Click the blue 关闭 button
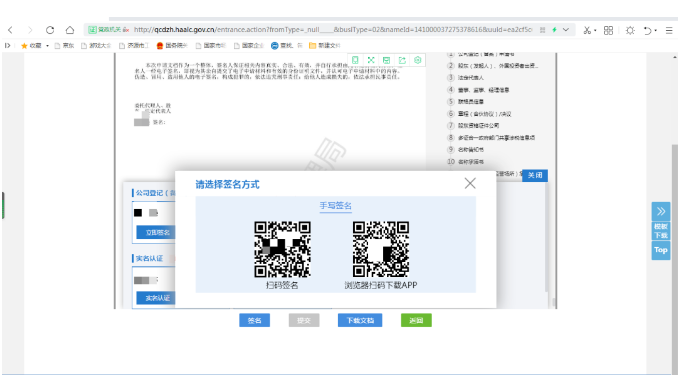 (535, 175)
